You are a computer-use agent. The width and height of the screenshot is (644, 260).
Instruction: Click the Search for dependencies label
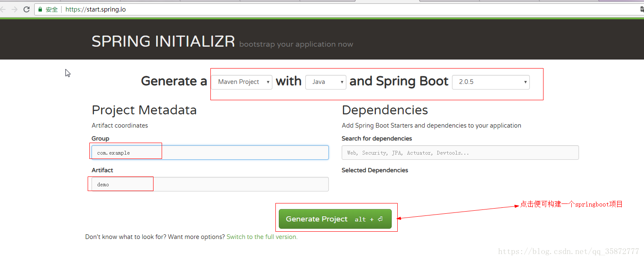coord(377,138)
